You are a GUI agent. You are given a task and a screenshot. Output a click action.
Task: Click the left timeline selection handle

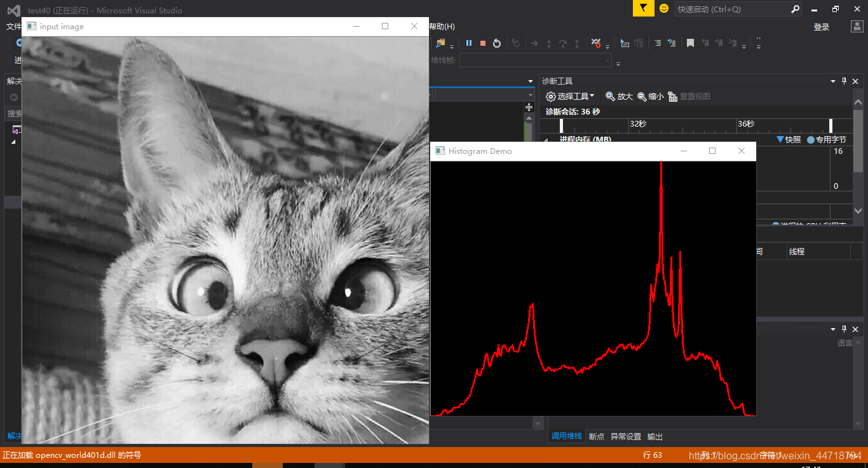coord(561,125)
